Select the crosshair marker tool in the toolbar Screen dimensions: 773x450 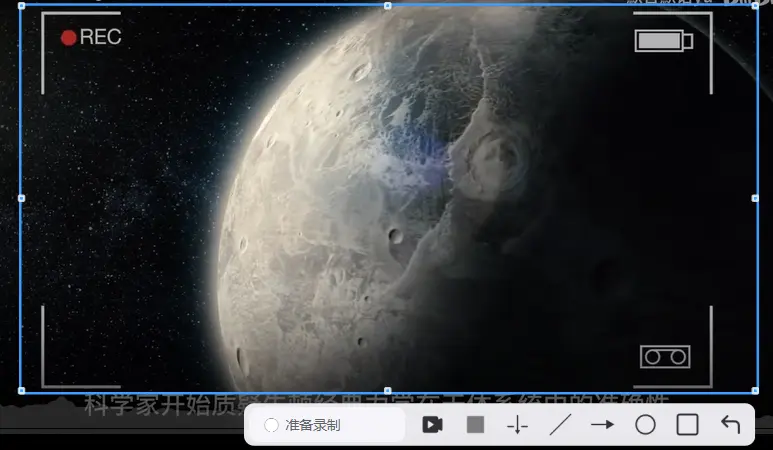(517, 425)
